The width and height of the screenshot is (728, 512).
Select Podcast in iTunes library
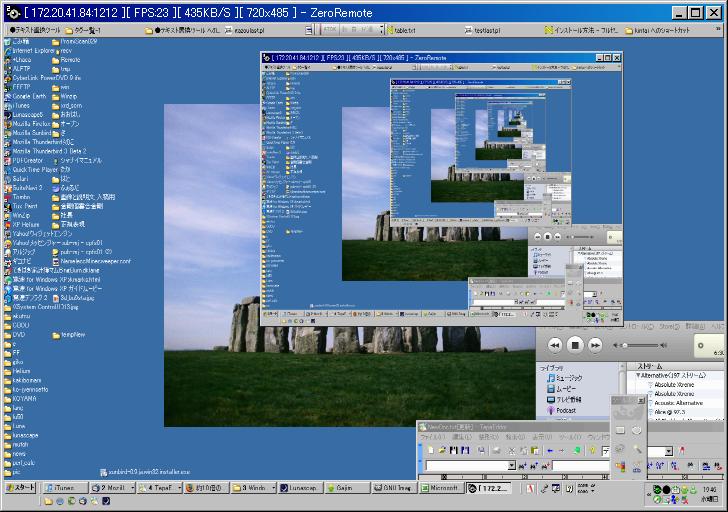click(562, 410)
